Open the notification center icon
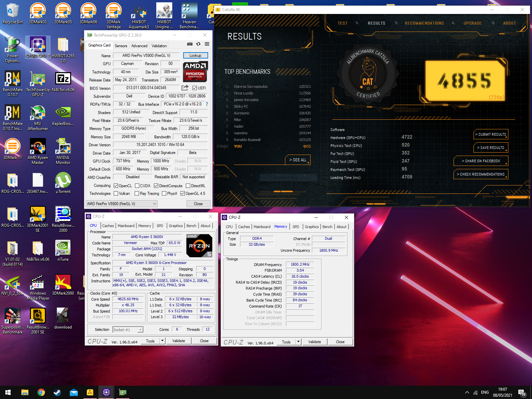Viewport: 532px width, 399px height. pos(522,393)
